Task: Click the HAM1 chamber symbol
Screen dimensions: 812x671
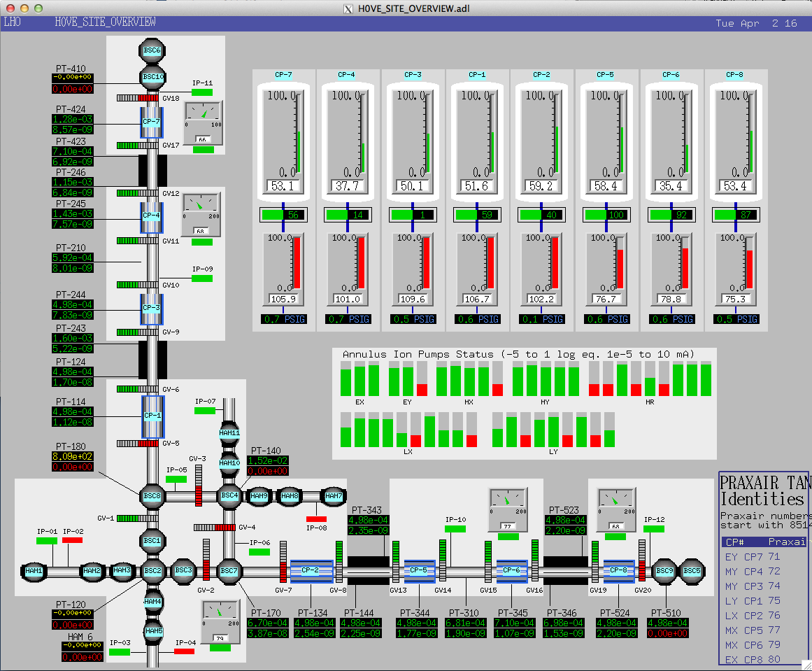Action: 34,571
